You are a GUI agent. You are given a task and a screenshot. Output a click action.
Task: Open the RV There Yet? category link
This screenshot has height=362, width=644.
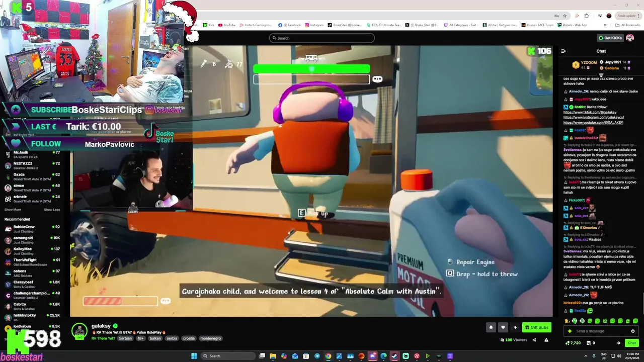104,338
